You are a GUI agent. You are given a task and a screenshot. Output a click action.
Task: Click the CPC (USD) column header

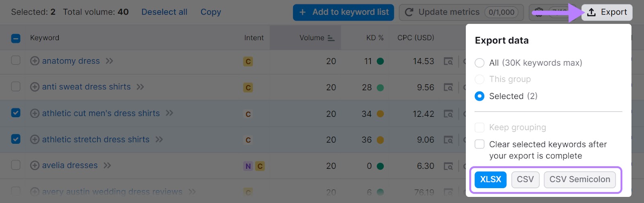[x=416, y=38]
